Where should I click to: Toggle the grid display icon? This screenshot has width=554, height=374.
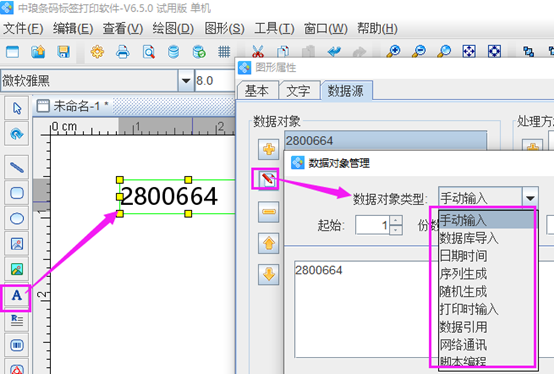click(x=224, y=52)
